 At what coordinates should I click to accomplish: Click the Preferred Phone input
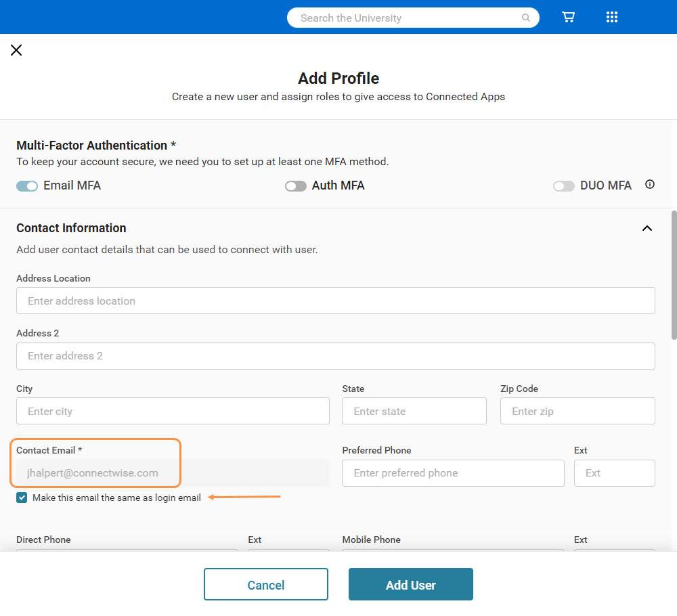pyautogui.click(x=453, y=473)
